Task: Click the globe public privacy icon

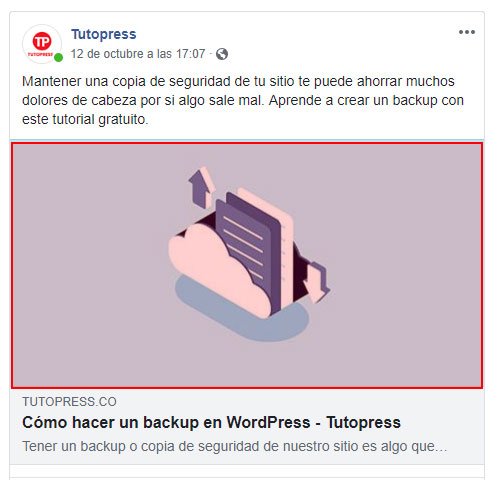Action: click(x=222, y=54)
